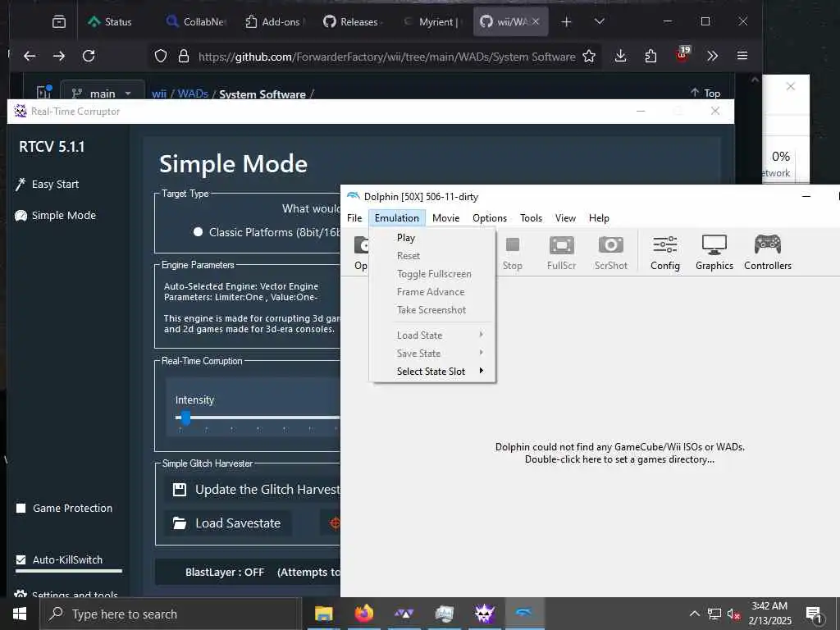Open a new Firefox tab

tap(566, 22)
